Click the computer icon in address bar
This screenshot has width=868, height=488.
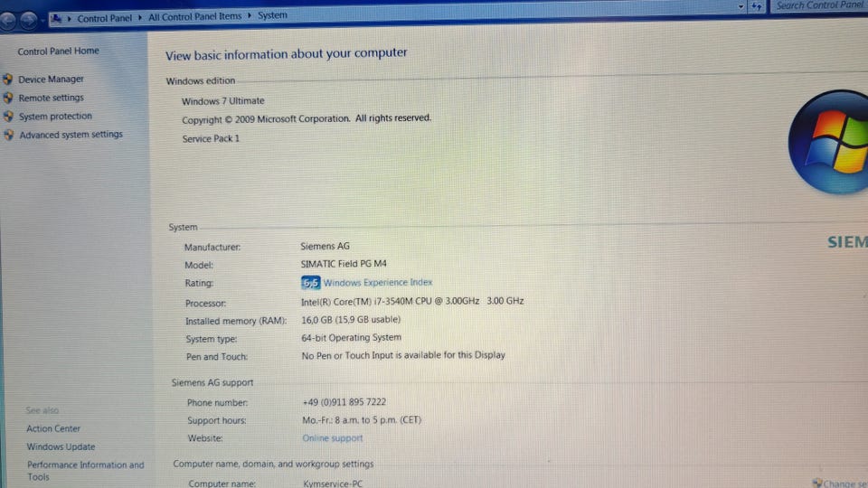[56, 19]
